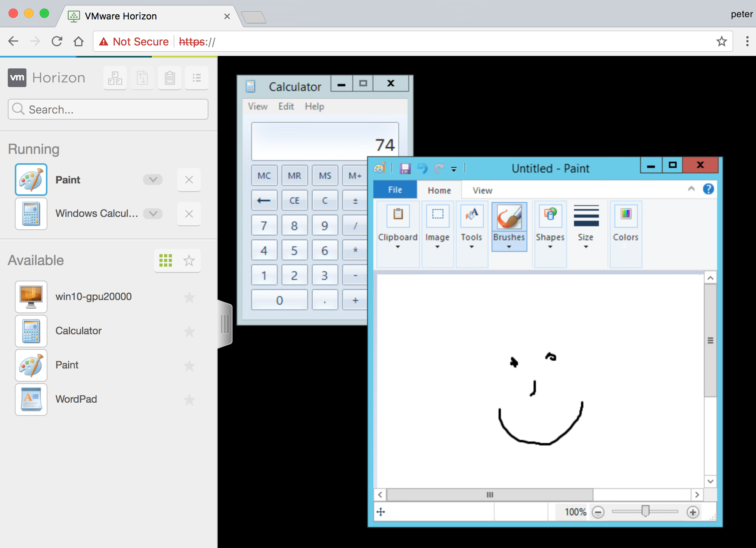
Task: Open the Image dropdown arrow in Paint
Action: 437,247
